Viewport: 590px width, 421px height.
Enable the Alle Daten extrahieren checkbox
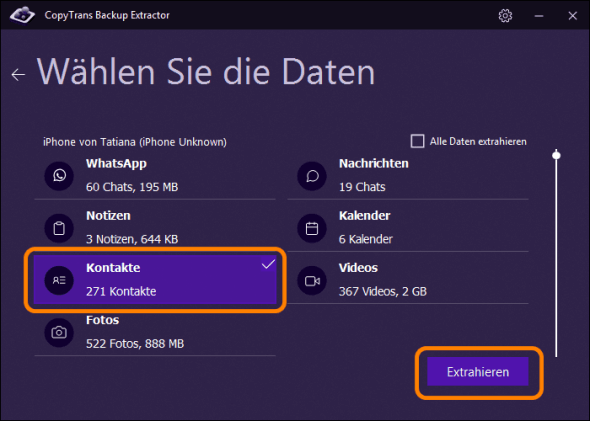[417, 141]
